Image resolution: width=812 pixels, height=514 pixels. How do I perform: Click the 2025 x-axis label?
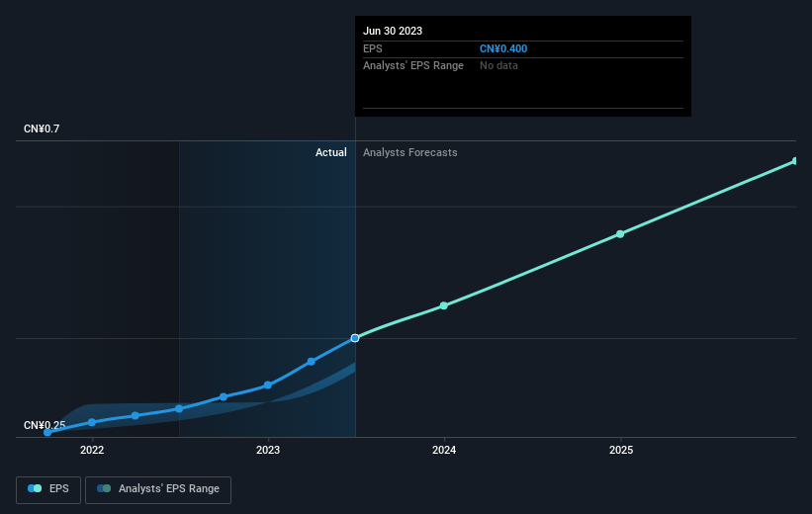point(621,451)
